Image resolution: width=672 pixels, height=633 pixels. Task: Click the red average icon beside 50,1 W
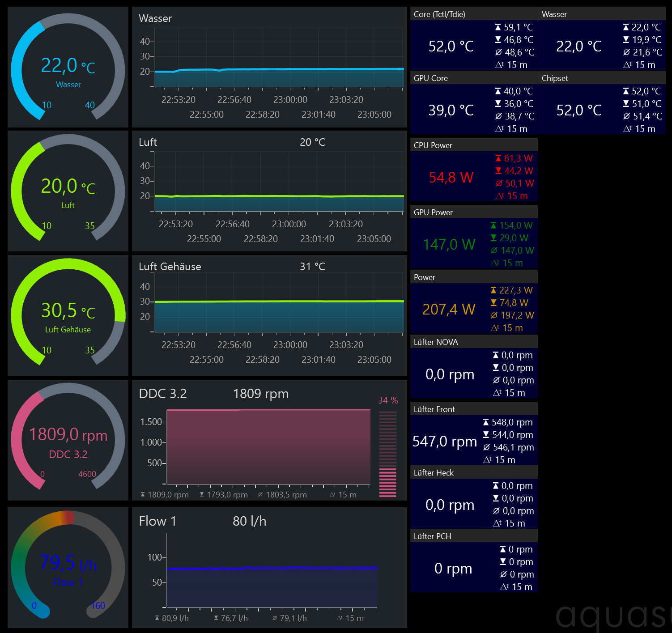pyautogui.click(x=499, y=183)
